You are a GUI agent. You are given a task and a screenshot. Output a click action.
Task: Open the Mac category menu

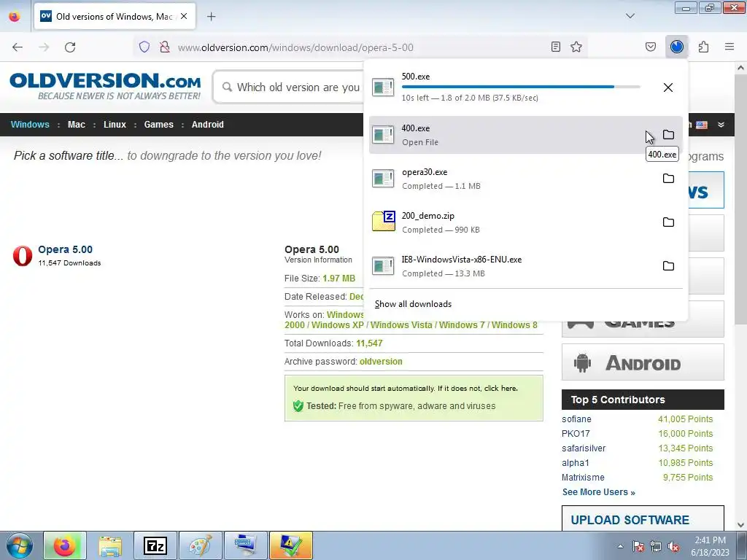point(76,125)
